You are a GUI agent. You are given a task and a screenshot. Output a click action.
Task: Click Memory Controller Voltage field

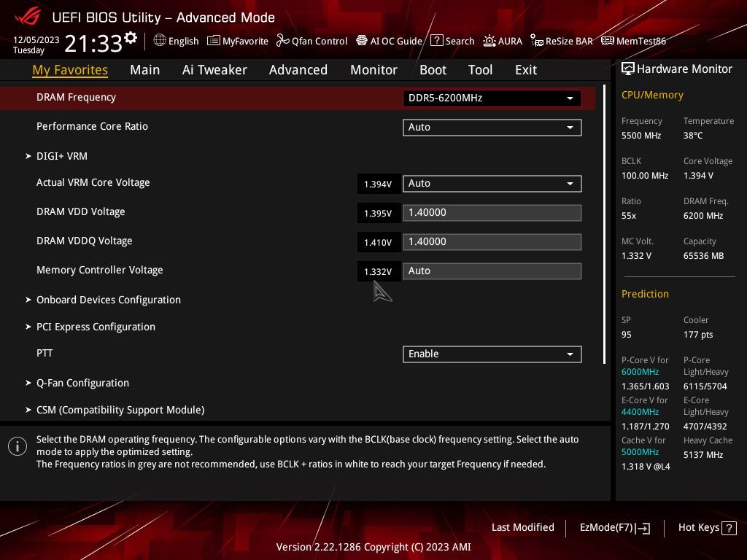(492, 271)
